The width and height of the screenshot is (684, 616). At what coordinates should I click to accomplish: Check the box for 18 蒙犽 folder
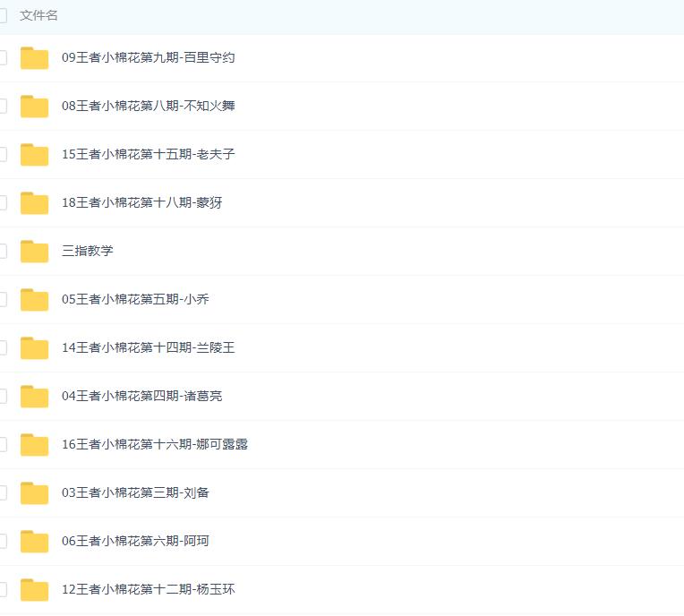click(3, 203)
